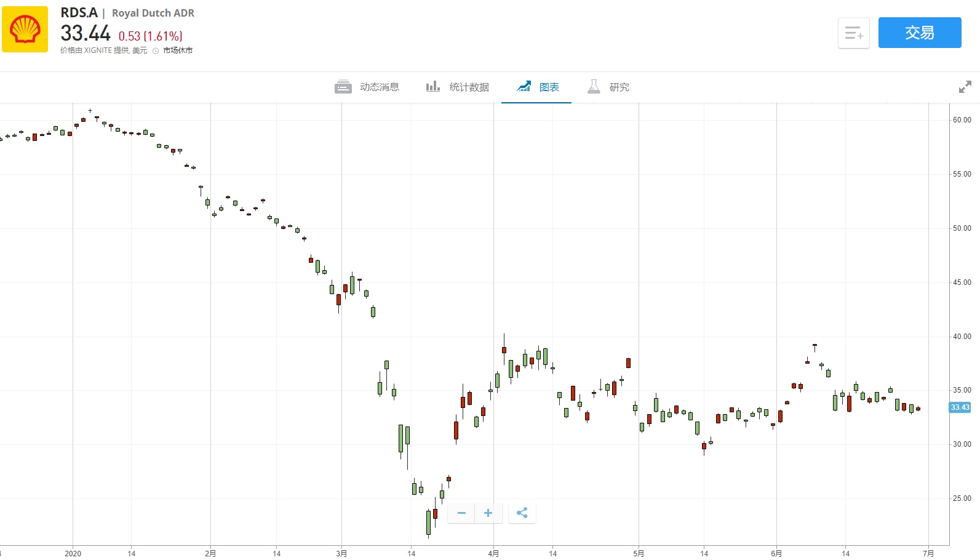Click the bar chart statistics icon
Viewport: 980px width, 560px height.
(x=433, y=86)
